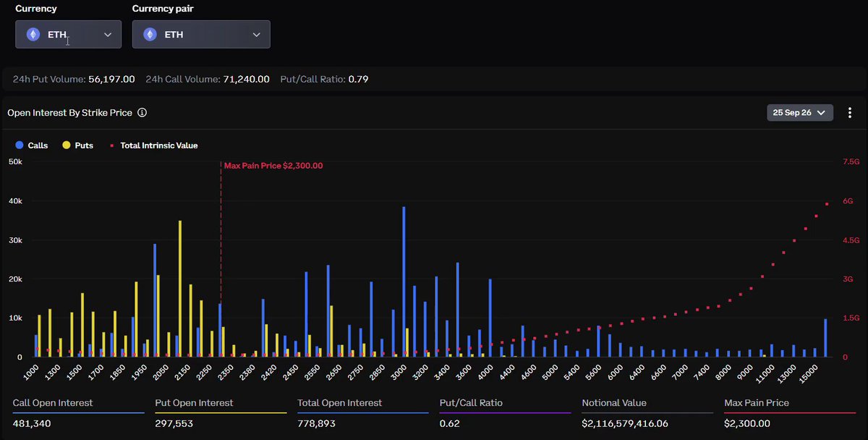The height and width of the screenshot is (440, 868).
Task: Click the Max Pain Price $2,300.00 marker label
Action: point(273,166)
